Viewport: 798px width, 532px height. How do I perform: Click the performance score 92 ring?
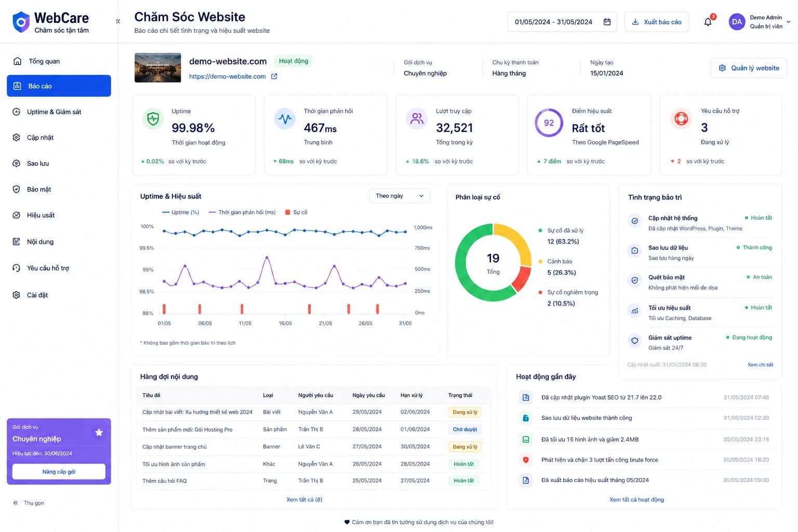(x=549, y=123)
